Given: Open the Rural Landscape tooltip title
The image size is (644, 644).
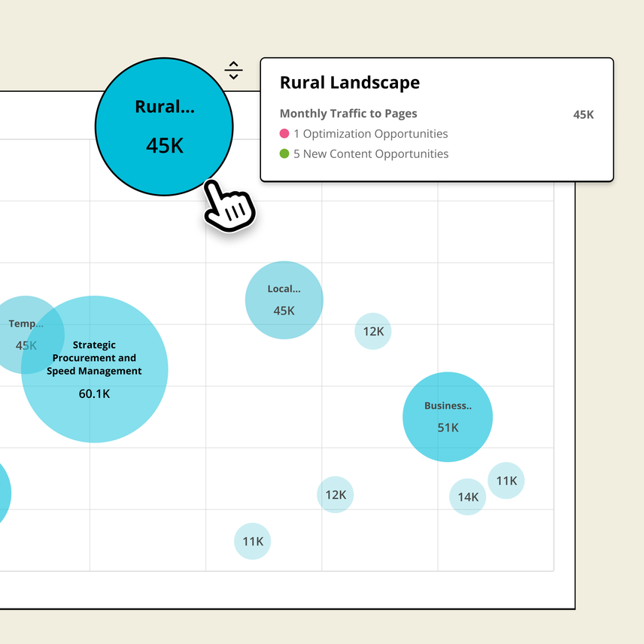Looking at the screenshot, I should pos(349,83).
